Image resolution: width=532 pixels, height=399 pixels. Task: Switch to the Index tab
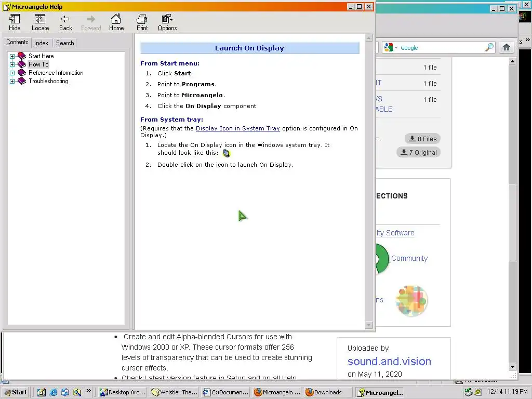pos(41,43)
